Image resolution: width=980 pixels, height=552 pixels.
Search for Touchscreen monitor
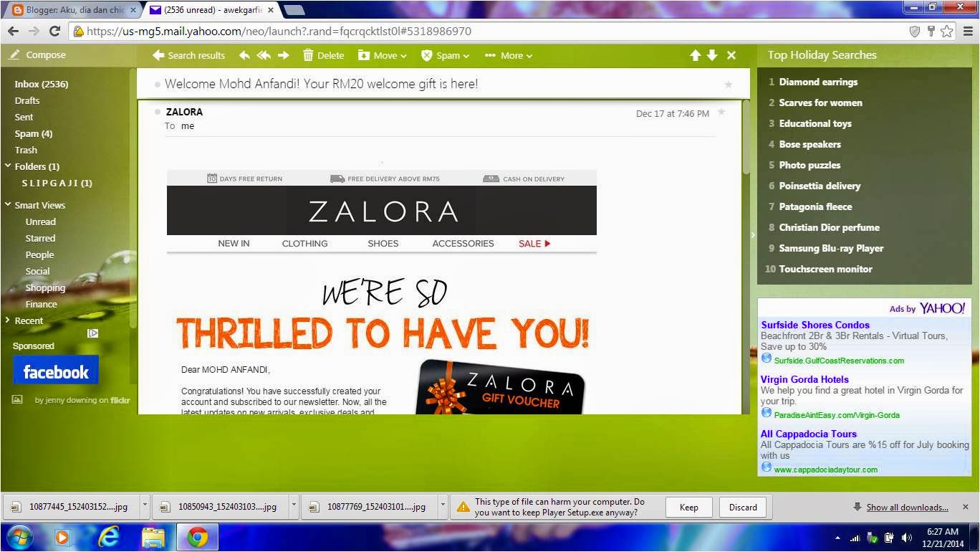pyautogui.click(x=825, y=269)
